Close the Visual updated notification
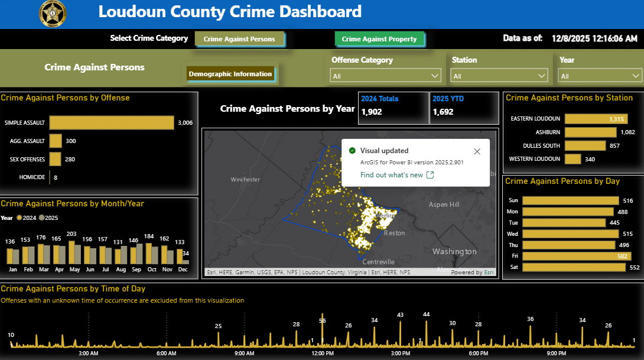Screen dimensions: 644x360 pos(477,151)
